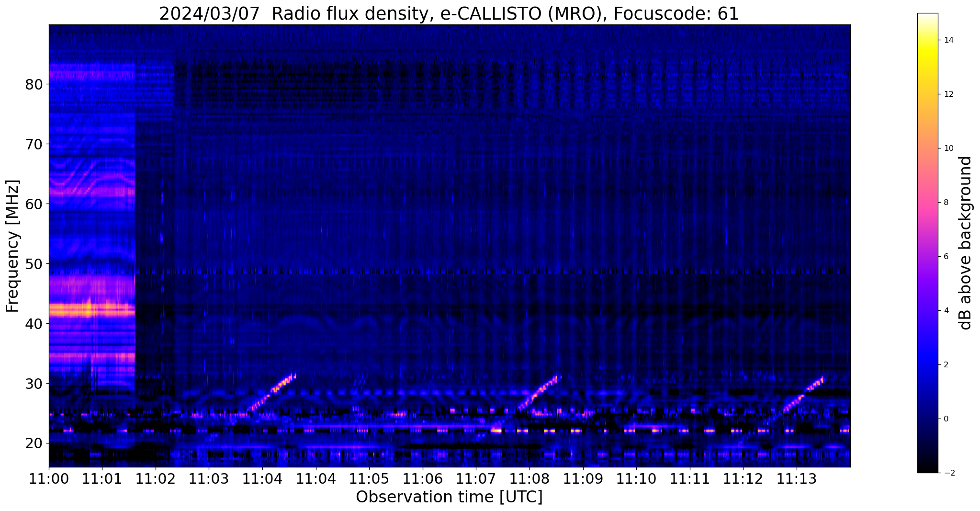Select the "Observation time [UTC]" x-axis label
Viewport: 980px width, 511px height.
point(449,497)
